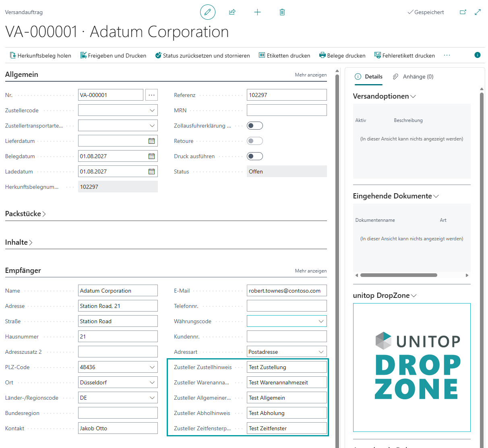Click the E-Mail input field
This screenshot has width=488, height=448.
click(287, 291)
